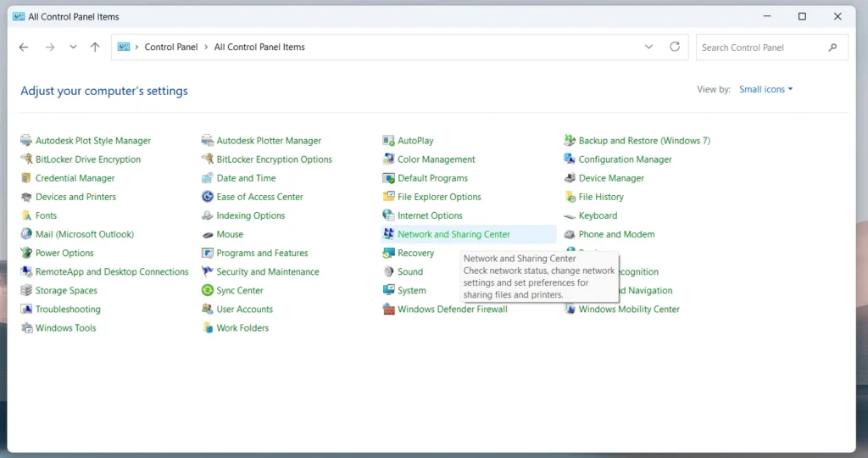Open the User Accounts icon
This screenshot has width=868, height=458.
208,310
